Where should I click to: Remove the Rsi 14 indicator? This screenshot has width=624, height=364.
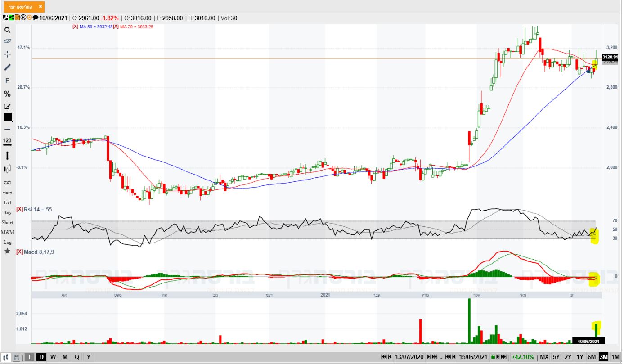pos(20,209)
